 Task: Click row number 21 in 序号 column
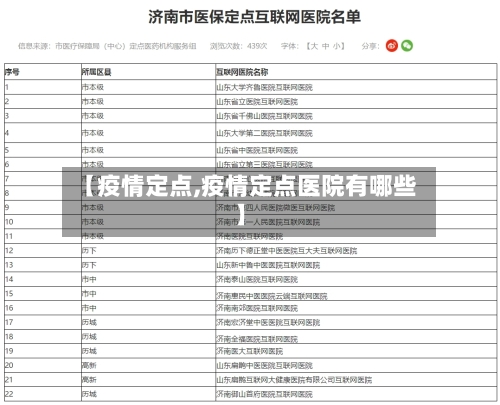[x=9, y=380]
